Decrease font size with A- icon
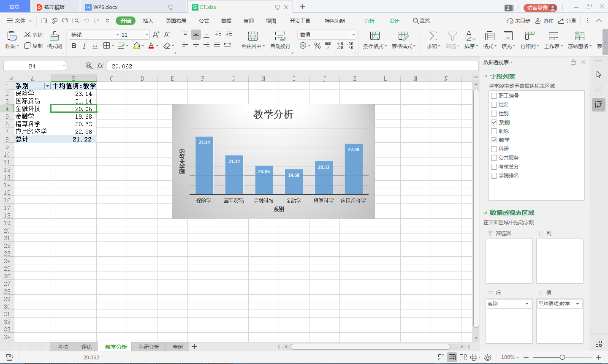This screenshot has width=608, height=364. (167, 35)
